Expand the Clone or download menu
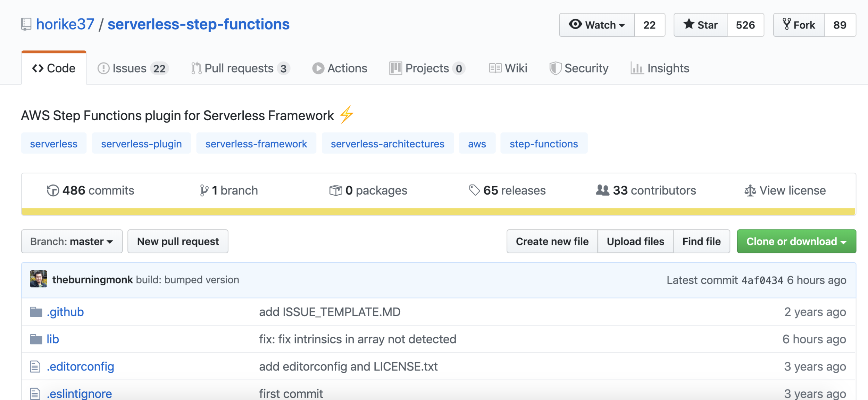The height and width of the screenshot is (400, 868). click(x=796, y=242)
